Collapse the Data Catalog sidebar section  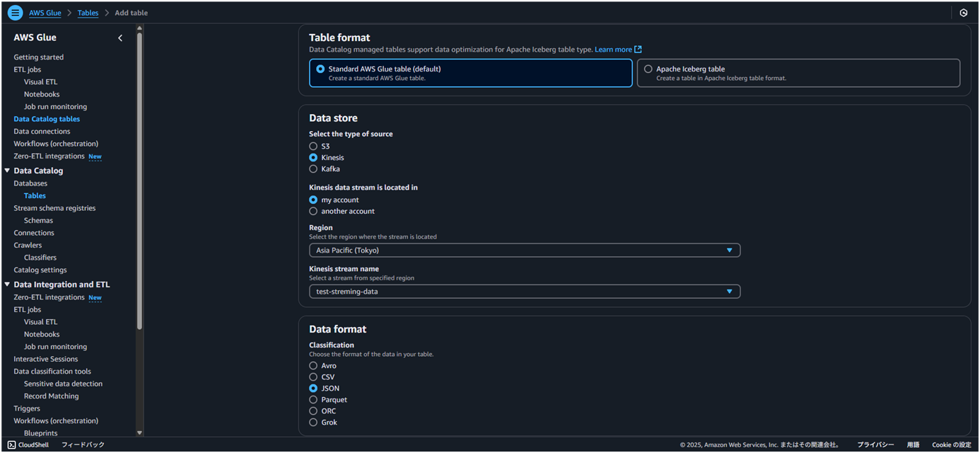pos(7,171)
